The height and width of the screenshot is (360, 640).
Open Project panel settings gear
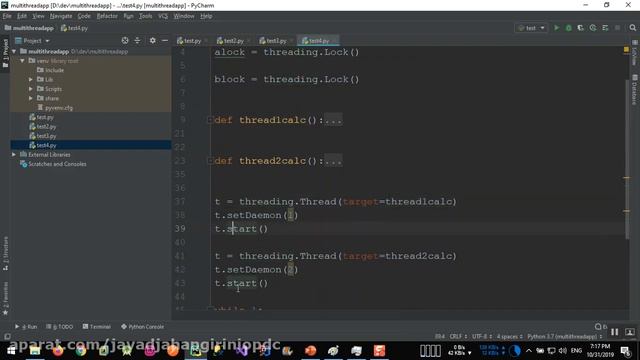[x=152, y=40]
